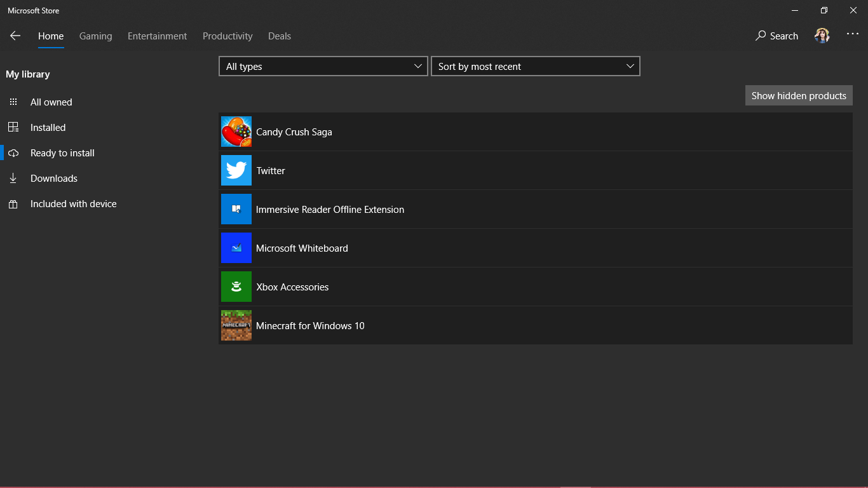Click the All owned grid icon
Screen dimensions: 868x488
13,102
